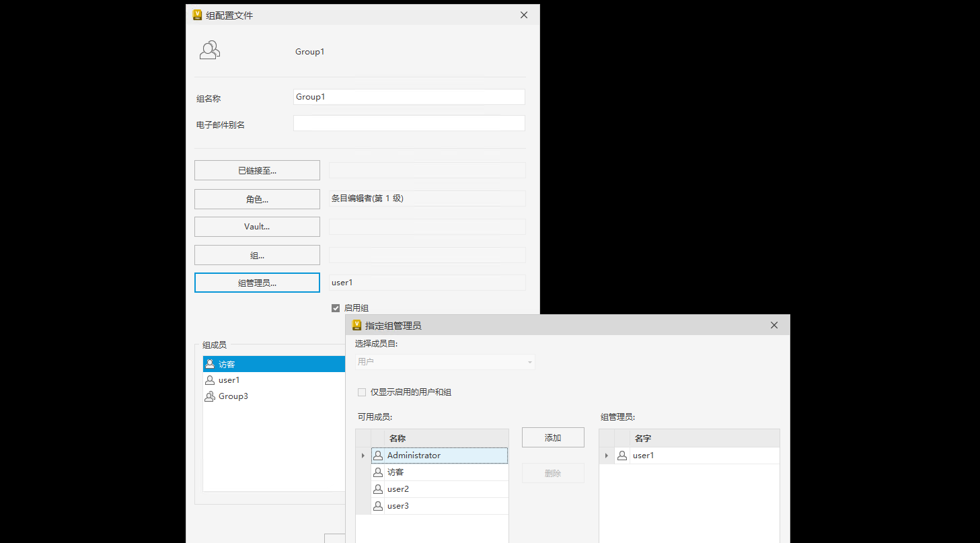Click the Vault... button
This screenshot has height=543, width=980.
pyautogui.click(x=257, y=227)
